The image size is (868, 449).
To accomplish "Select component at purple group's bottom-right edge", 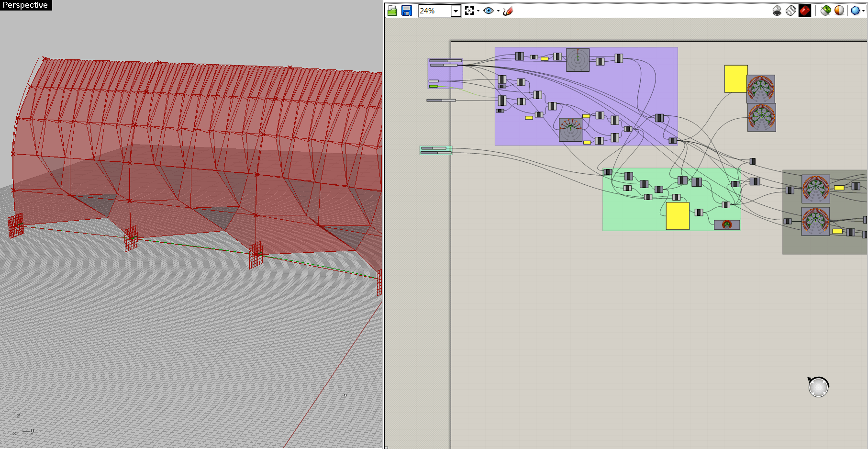I will (x=673, y=141).
